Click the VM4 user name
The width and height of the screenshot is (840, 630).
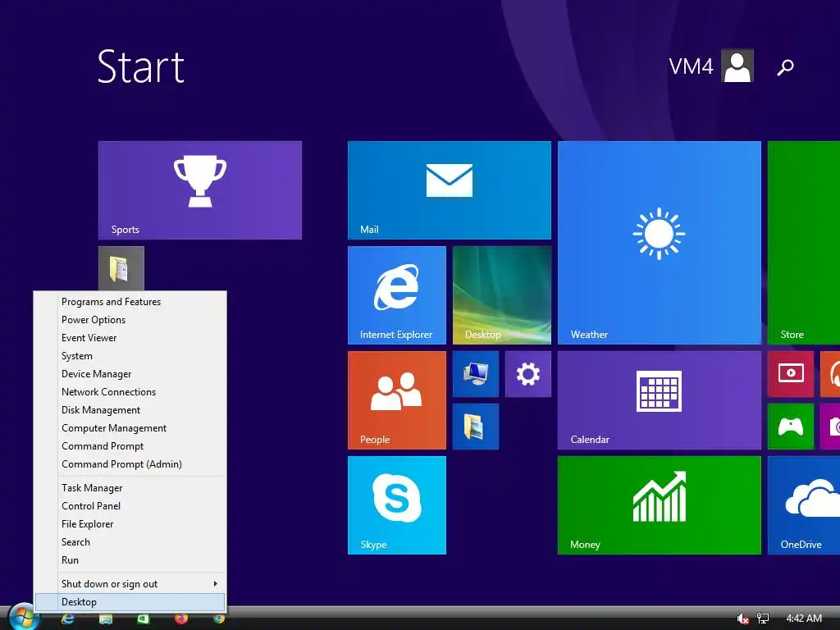pyautogui.click(x=691, y=66)
